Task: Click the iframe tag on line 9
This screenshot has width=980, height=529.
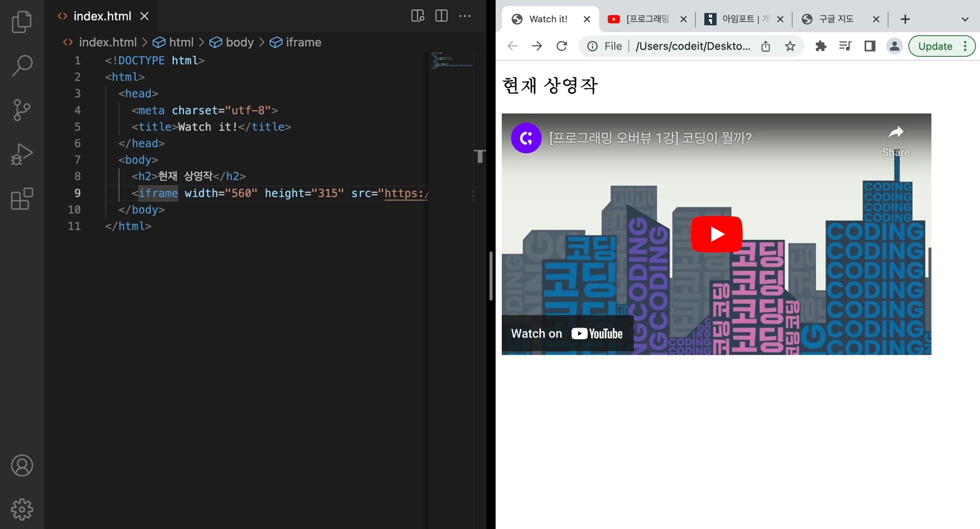Action: tap(158, 193)
